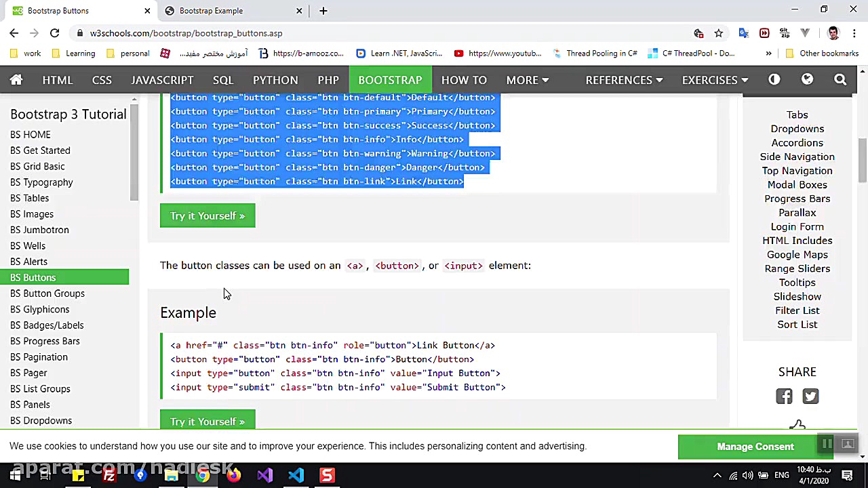Screen dimensions: 868x488
Task: Open the navbar search magnifier icon
Action: coord(840,80)
